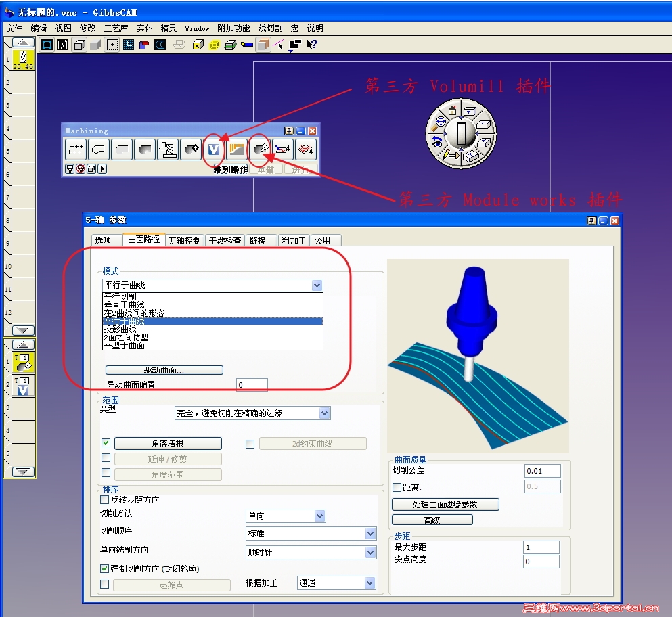Click the contour outline process icon in Machining palette
The width and height of the screenshot is (672, 617).
(99, 150)
